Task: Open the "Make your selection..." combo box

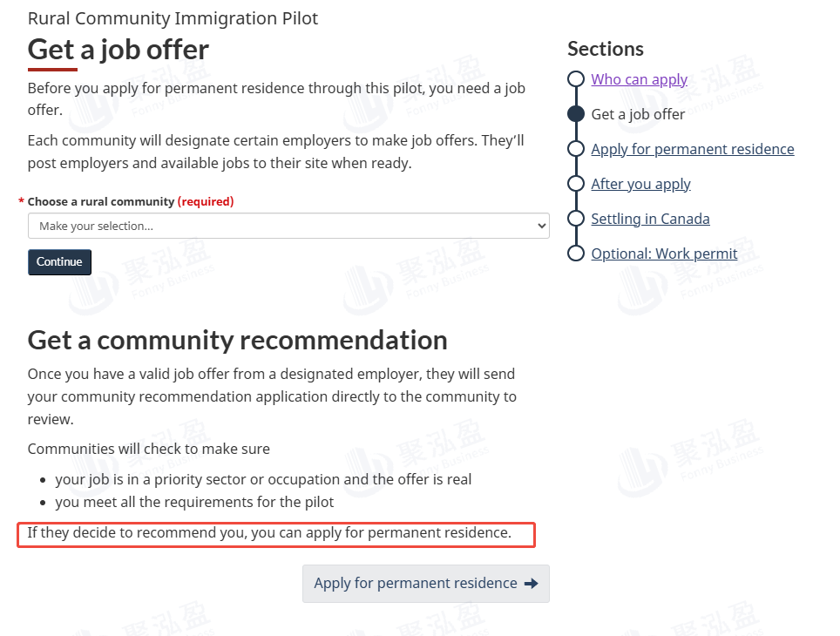Action: pos(288,227)
